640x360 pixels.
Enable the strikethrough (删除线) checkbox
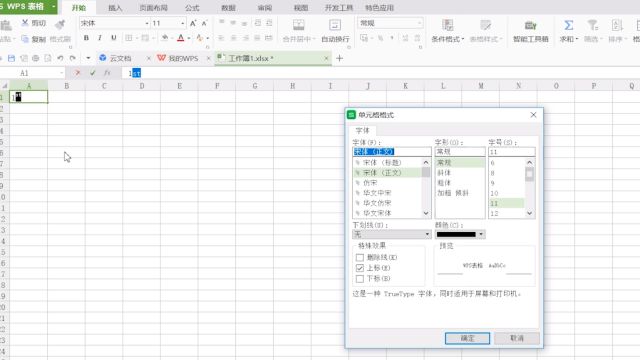coord(360,258)
